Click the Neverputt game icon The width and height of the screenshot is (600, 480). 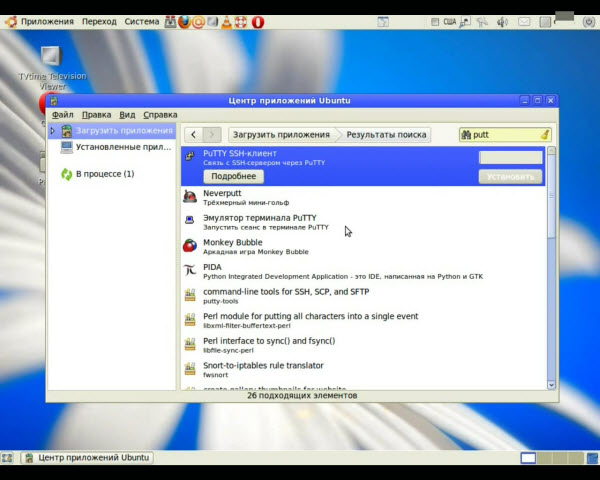point(190,197)
